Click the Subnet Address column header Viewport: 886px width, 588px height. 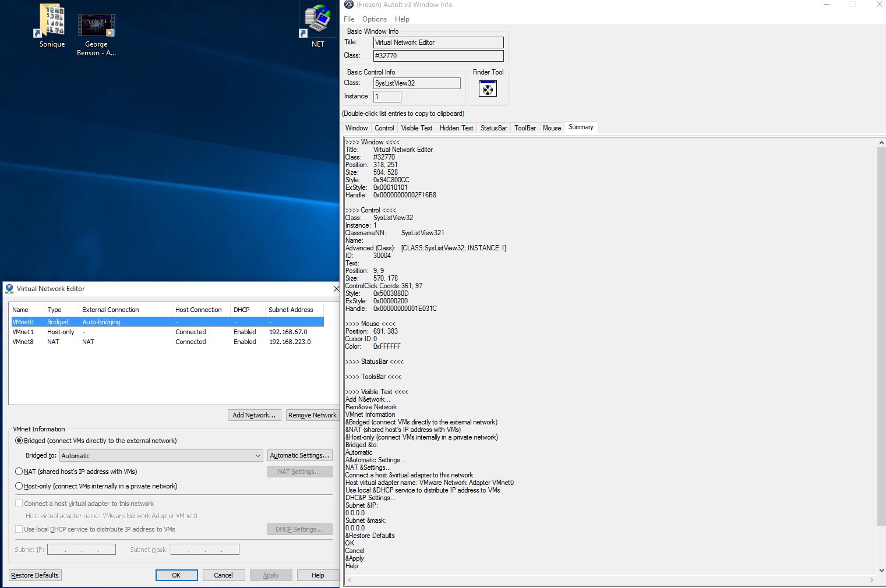pyautogui.click(x=294, y=310)
